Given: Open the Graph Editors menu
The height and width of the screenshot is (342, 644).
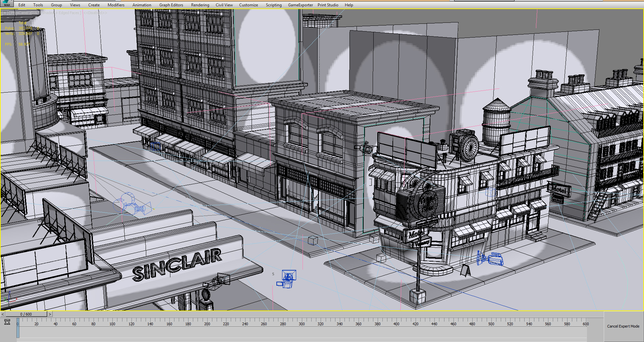Looking at the screenshot, I should tap(171, 5).
